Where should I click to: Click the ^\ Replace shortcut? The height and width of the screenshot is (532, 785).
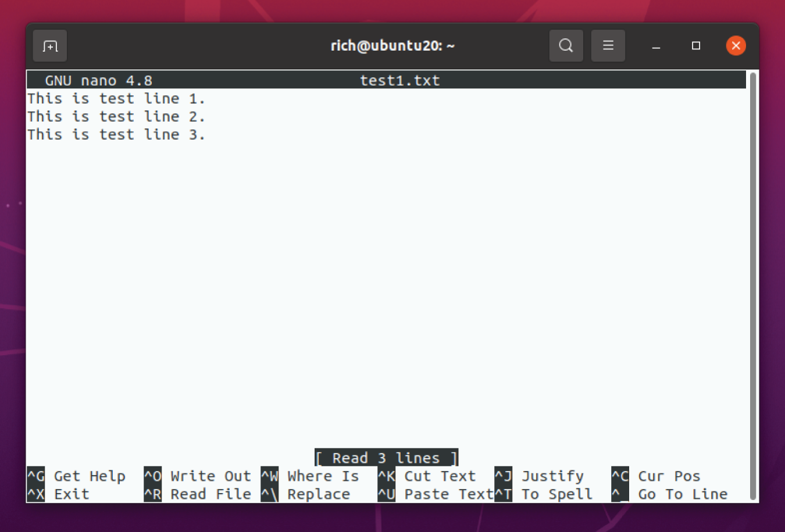(x=306, y=494)
